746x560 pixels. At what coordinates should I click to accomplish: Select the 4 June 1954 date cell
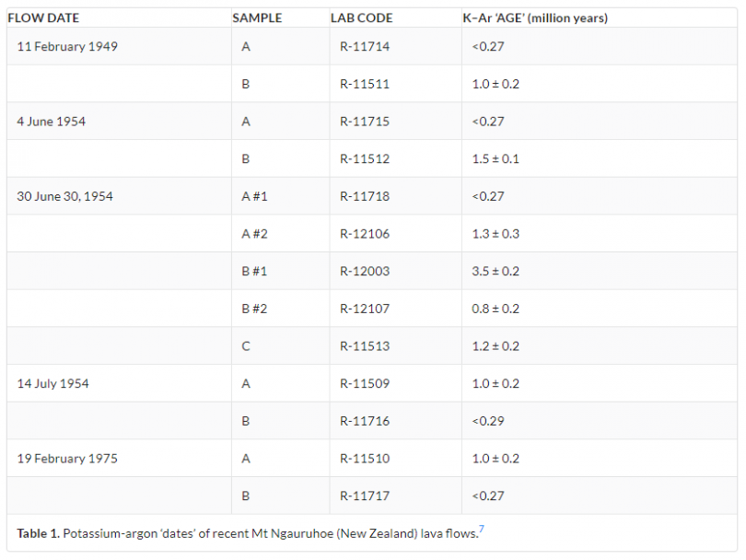(x=52, y=122)
